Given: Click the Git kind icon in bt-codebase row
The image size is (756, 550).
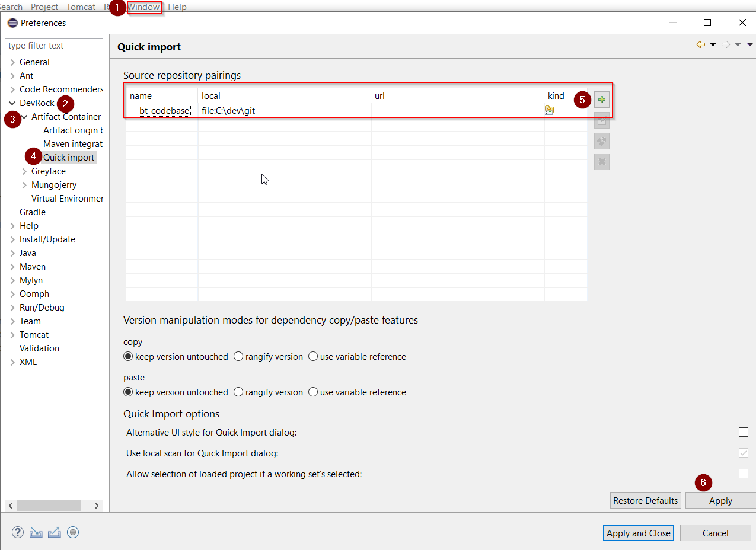Looking at the screenshot, I should pos(549,110).
